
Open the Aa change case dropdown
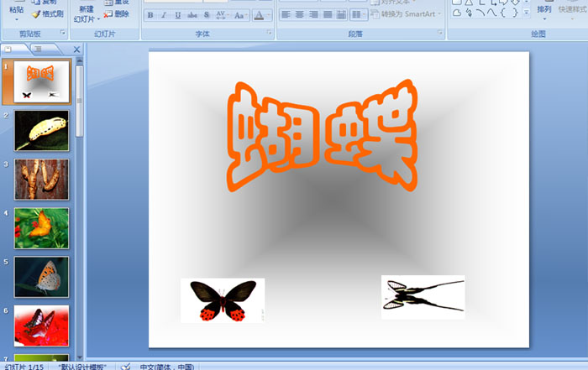tap(240, 15)
